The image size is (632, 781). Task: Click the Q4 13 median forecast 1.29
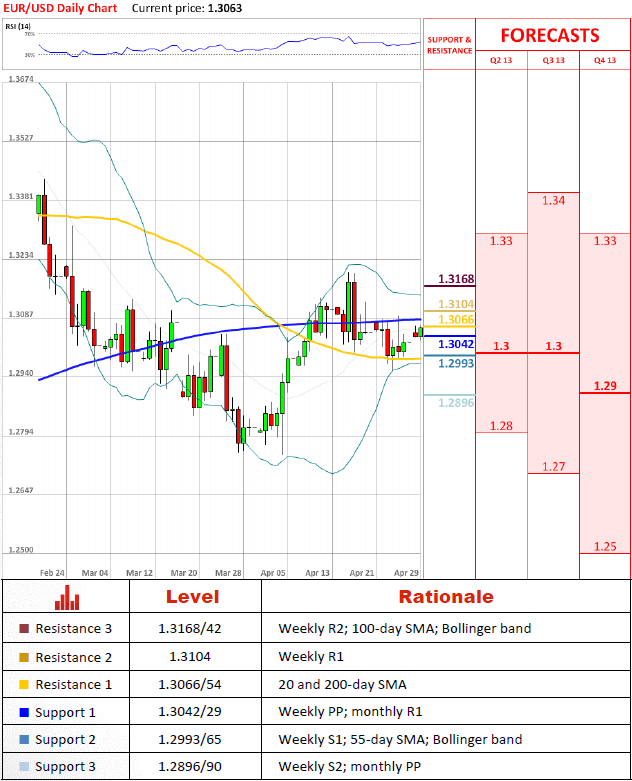click(x=605, y=386)
